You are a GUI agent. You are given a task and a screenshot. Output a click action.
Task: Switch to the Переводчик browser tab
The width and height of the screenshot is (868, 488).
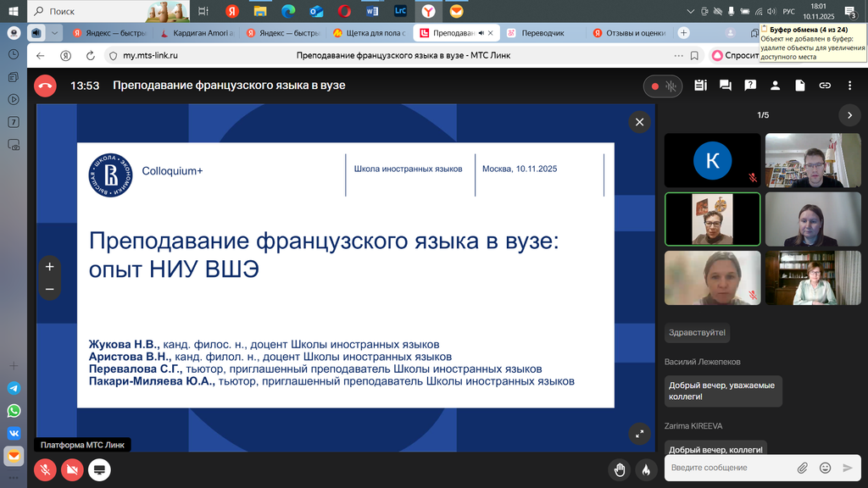pos(541,33)
